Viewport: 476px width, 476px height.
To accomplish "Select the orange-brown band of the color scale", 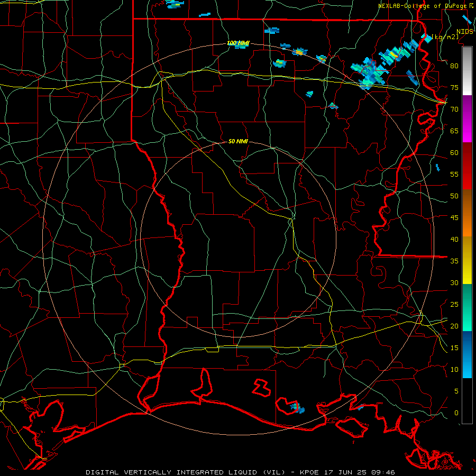I will tap(467, 213).
